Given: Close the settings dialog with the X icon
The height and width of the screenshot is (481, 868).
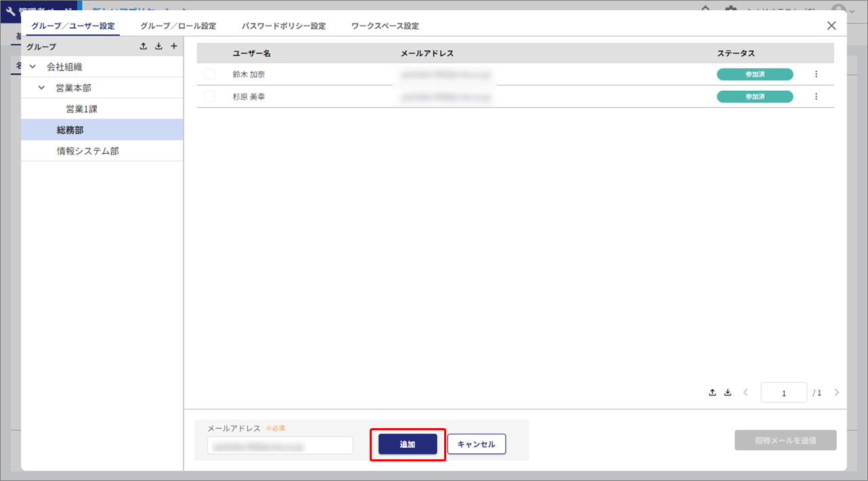Looking at the screenshot, I should [831, 26].
